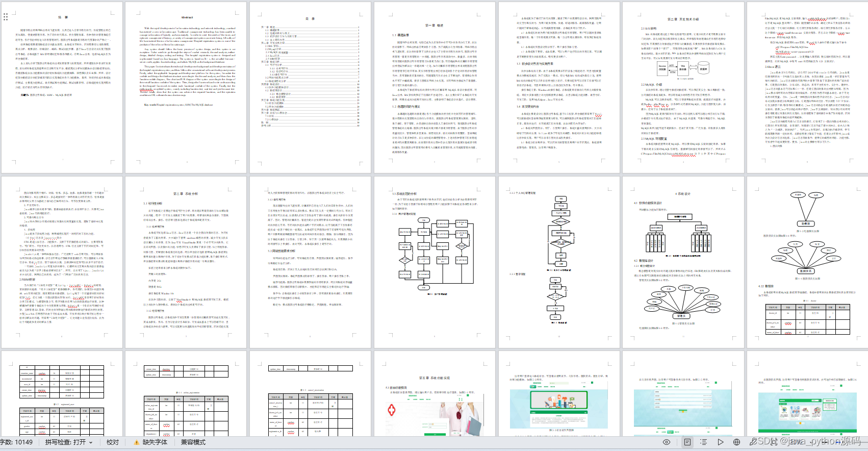This screenshot has width=868, height=451.
Task: Click the Abstract heading on second page
Action: 187,17
